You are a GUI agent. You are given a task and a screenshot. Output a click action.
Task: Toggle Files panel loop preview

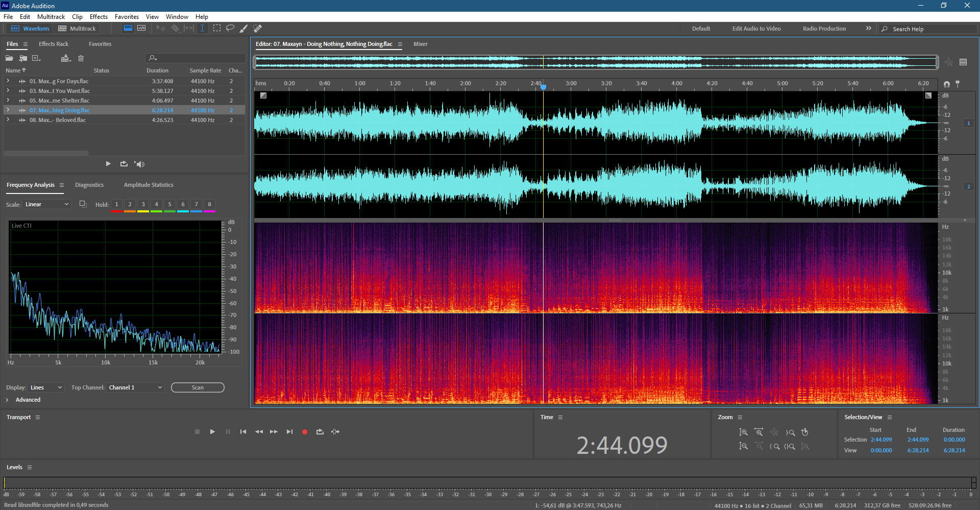click(124, 164)
